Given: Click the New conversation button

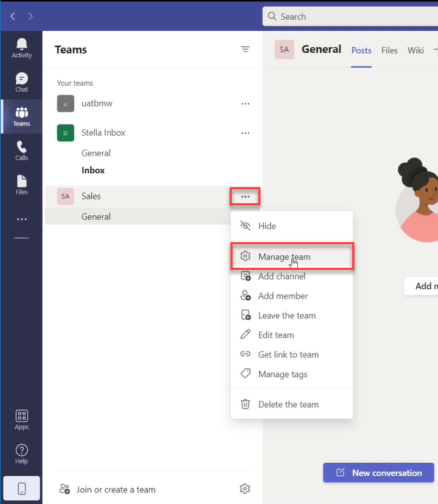Looking at the screenshot, I should point(379,472).
